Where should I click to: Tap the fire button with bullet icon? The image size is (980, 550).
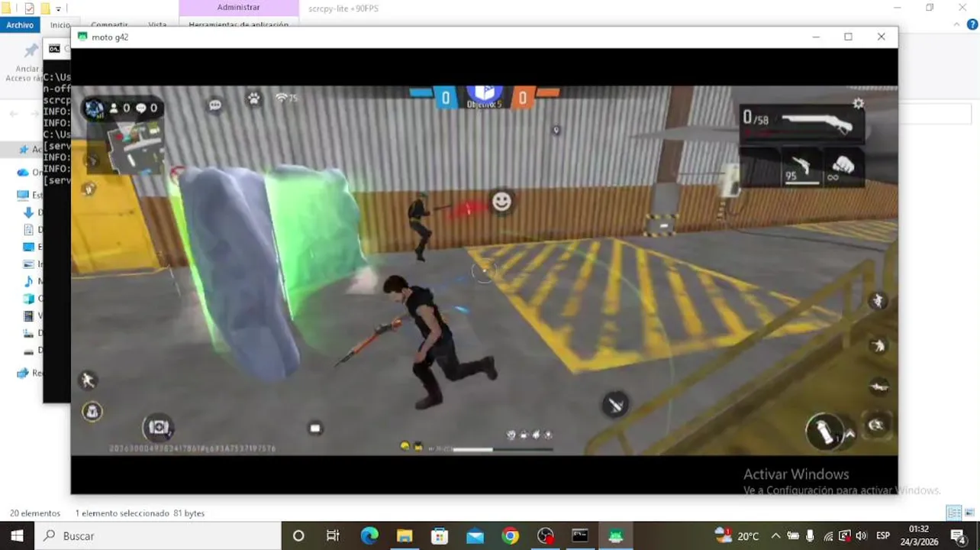(x=616, y=405)
